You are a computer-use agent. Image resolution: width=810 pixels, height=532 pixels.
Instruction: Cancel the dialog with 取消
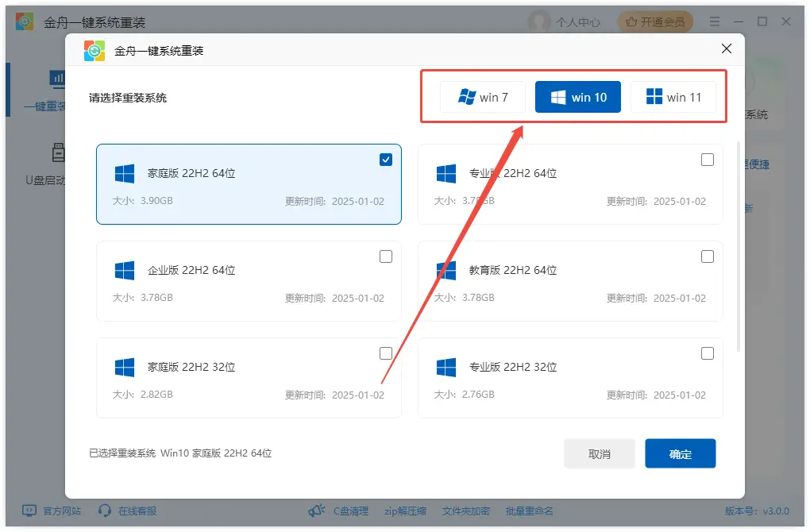coord(599,453)
